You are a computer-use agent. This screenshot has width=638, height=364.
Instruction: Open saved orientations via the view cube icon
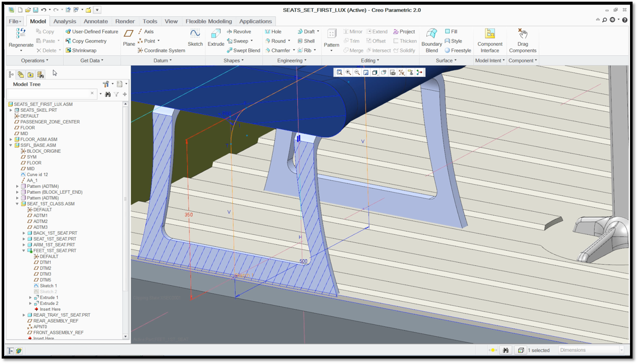pyautogui.click(x=375, y=72)
